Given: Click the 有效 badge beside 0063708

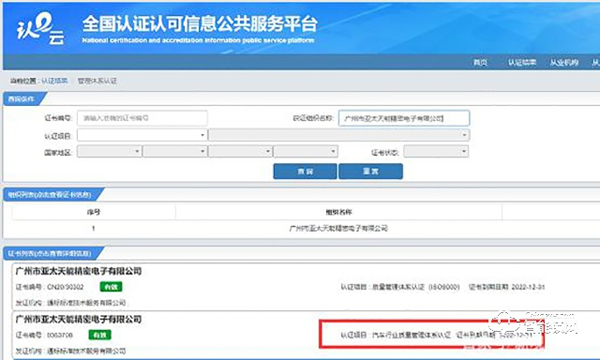Looking at the screenshot, I should click(x=100, y=335).
